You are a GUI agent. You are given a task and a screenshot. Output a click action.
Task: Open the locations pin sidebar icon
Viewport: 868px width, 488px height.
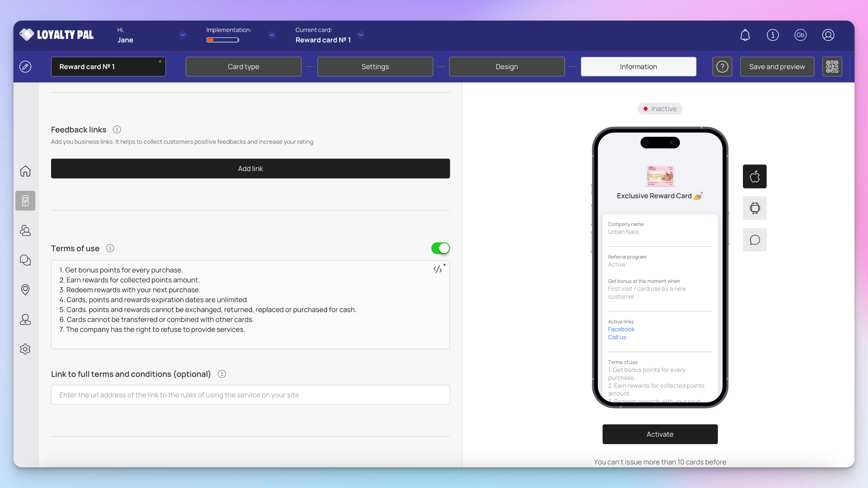click(25, 290)
